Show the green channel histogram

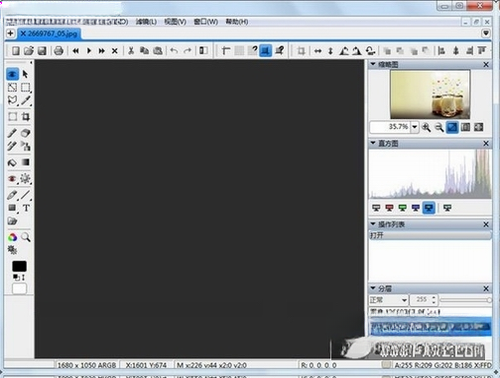[402, 208]
